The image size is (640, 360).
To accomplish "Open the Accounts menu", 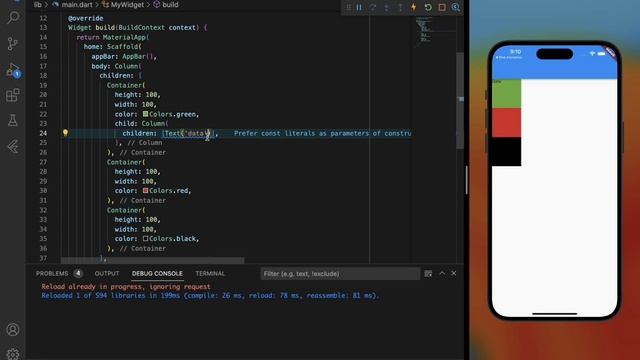I will (13, 329).
